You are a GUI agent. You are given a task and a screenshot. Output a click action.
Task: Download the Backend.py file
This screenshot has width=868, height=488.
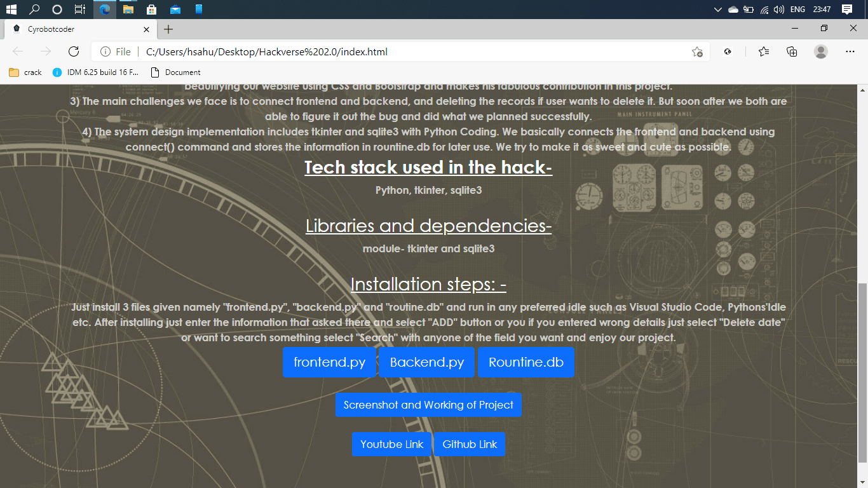coord(427,362)
